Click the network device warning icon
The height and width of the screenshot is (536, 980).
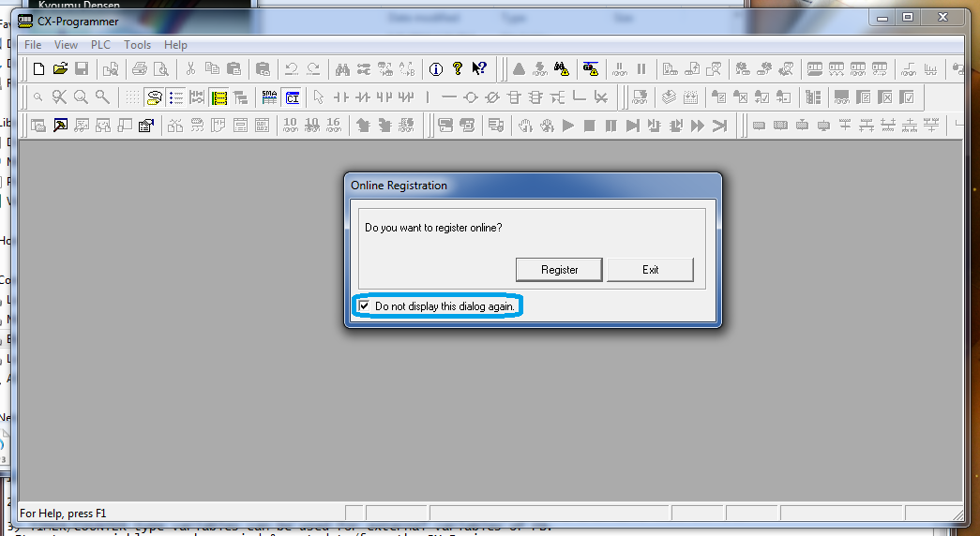tap(591, 68)
